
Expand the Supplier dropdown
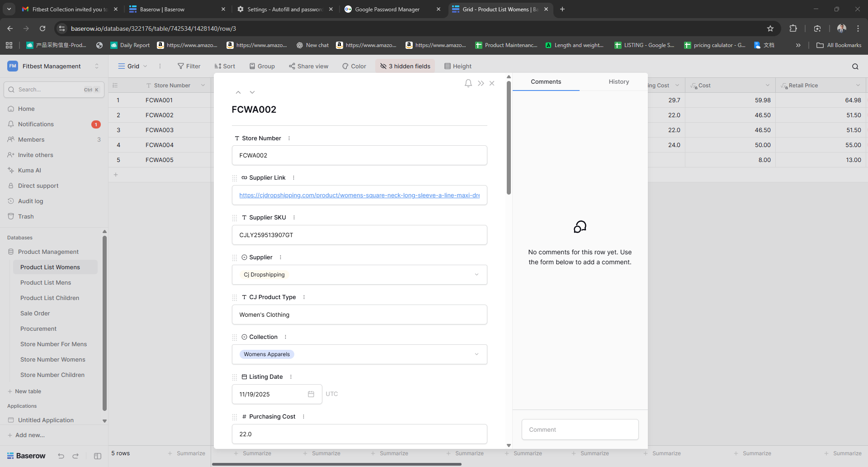click(476, 275)
